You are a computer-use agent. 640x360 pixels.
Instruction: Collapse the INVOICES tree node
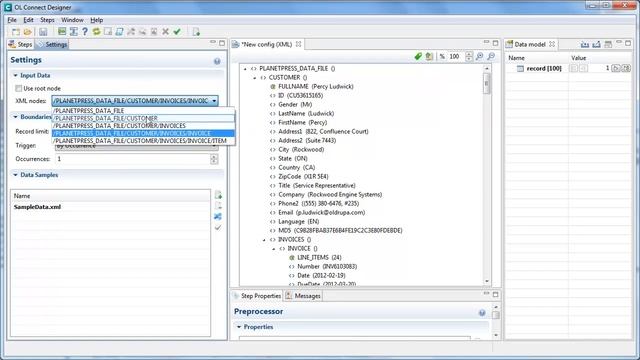pyautogui.click(x=264, y=240)
